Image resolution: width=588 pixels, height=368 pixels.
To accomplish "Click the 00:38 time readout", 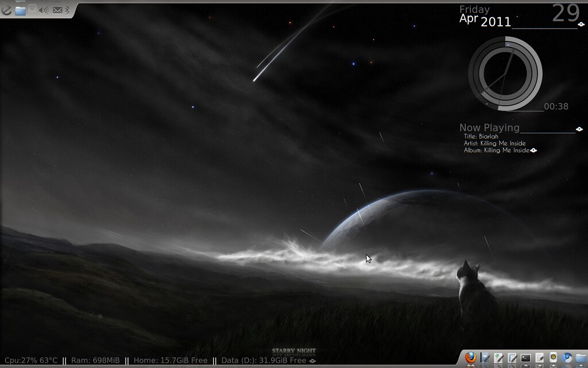I will point(556,106).
